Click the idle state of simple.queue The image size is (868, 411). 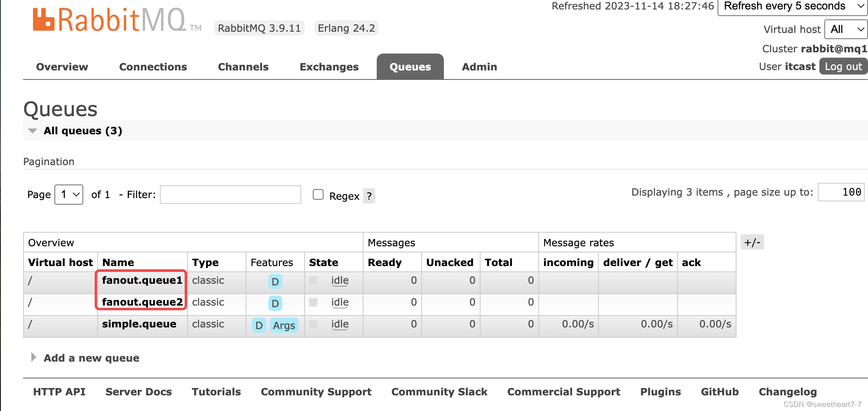coord(340,324)
